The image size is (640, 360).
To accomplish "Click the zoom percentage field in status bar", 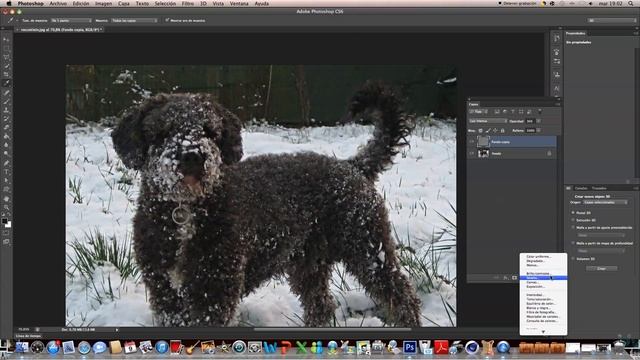I will click(x=24, y=329).
